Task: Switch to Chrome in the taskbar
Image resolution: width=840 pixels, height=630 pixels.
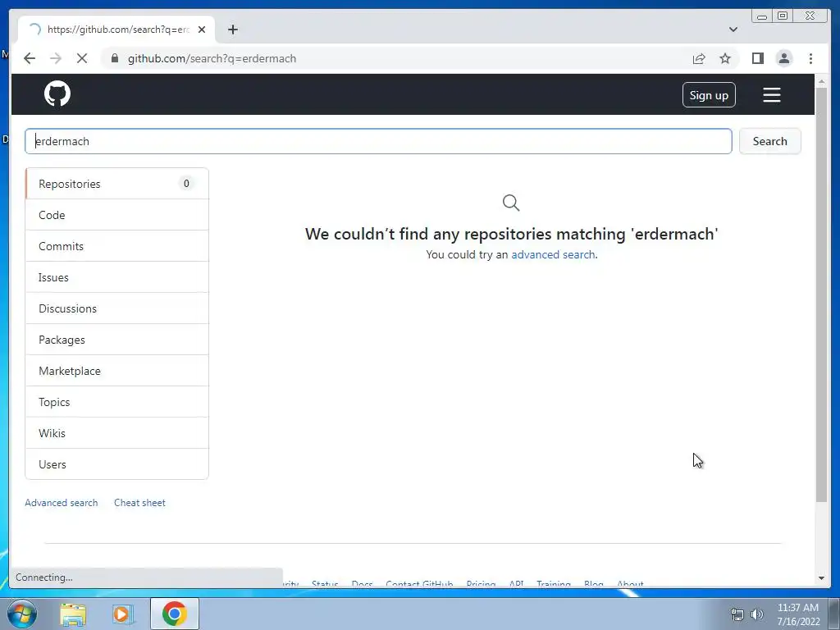Action: tap(175, 614)
